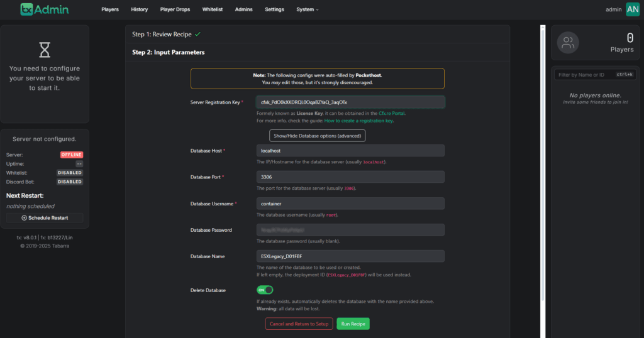Open How to create a registration key guide
644x338 pixels.
tap(358, 121)
